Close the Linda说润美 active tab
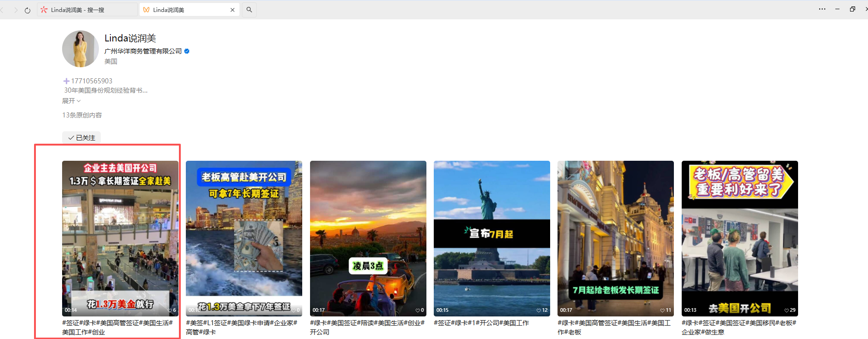 [x=232, y=10]
